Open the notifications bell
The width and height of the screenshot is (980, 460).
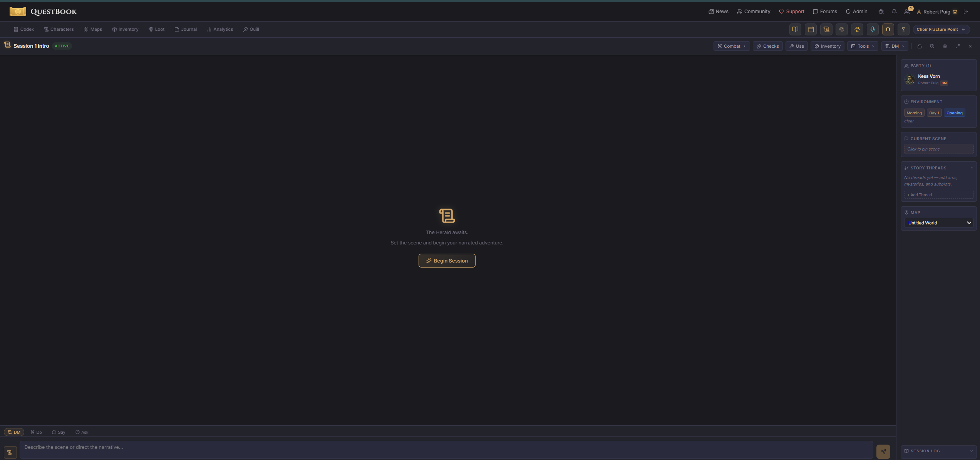tap(894, 12)
